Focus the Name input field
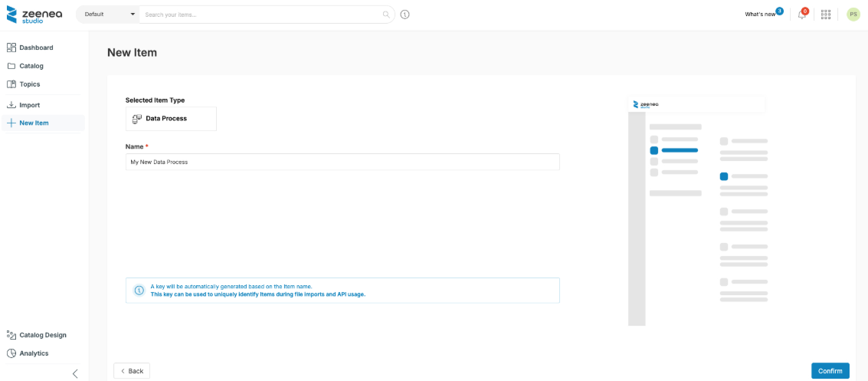This screenshot has height=381, width=868. [x=342, y=162]
